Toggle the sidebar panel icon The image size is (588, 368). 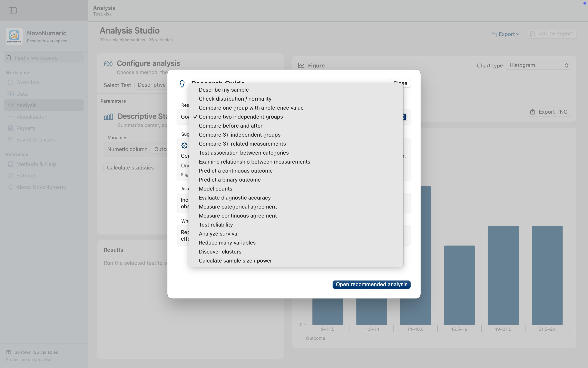coord(13,10)
